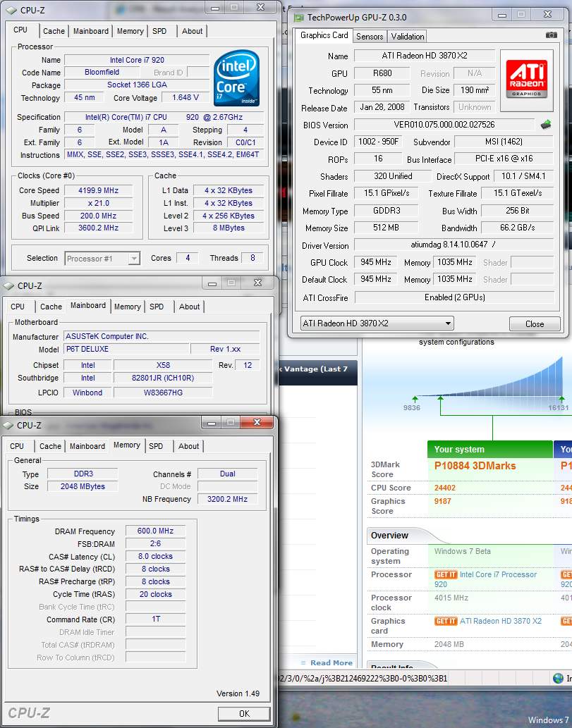The width and height of the screenshot is (572, 728).
Task: Open the SPD tab in Mainboard CPU-Z window
Action: pyautogui.click(x=157, y=307)
